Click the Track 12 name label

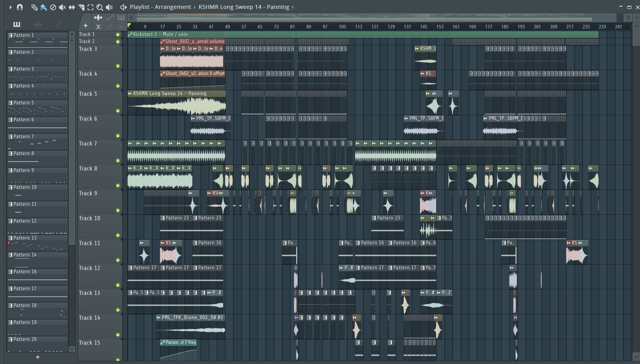pos(90,268)
